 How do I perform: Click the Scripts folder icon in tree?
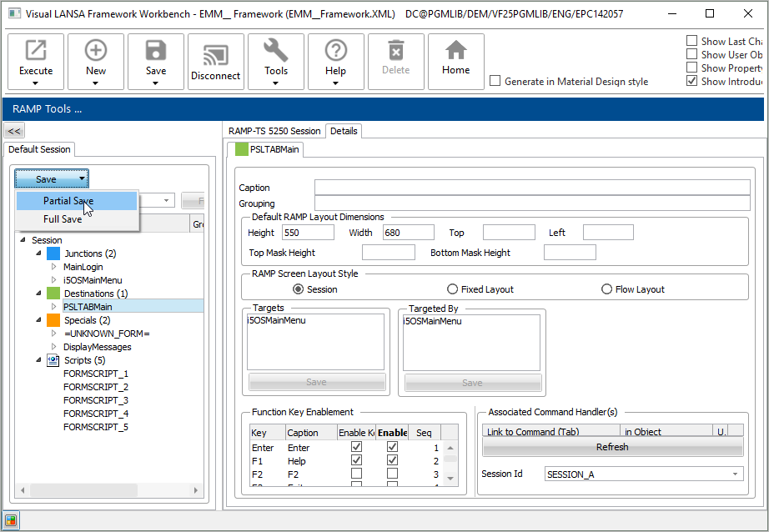pyautogui.click(x=53, y=360)
